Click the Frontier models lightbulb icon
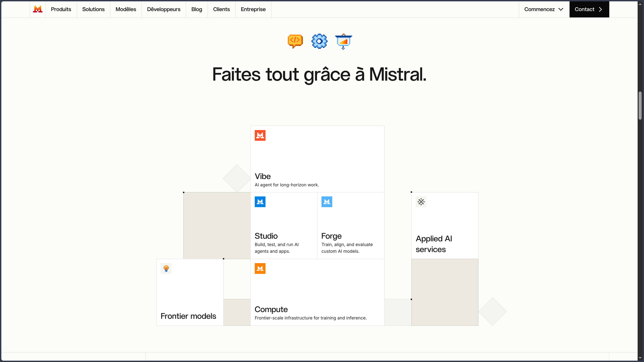Image resolution: width=644 pixels, height=362 pixels. pos(166,268)
